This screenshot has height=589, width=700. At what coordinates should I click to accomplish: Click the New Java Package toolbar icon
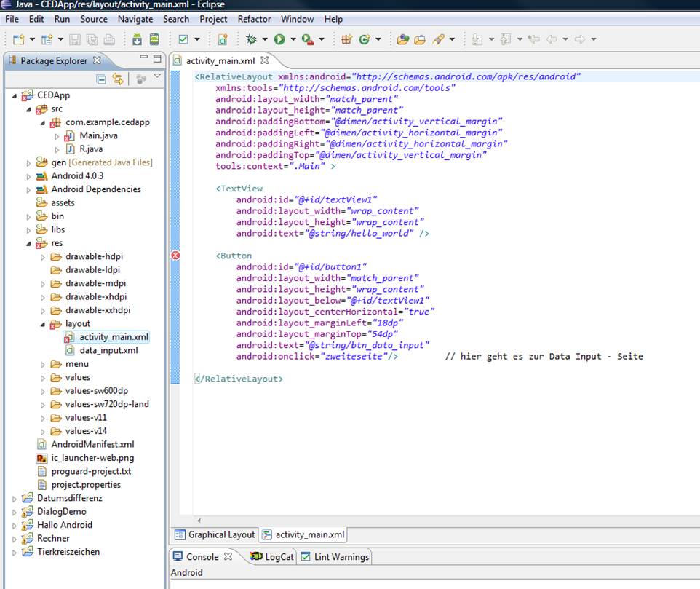point(346,39)
